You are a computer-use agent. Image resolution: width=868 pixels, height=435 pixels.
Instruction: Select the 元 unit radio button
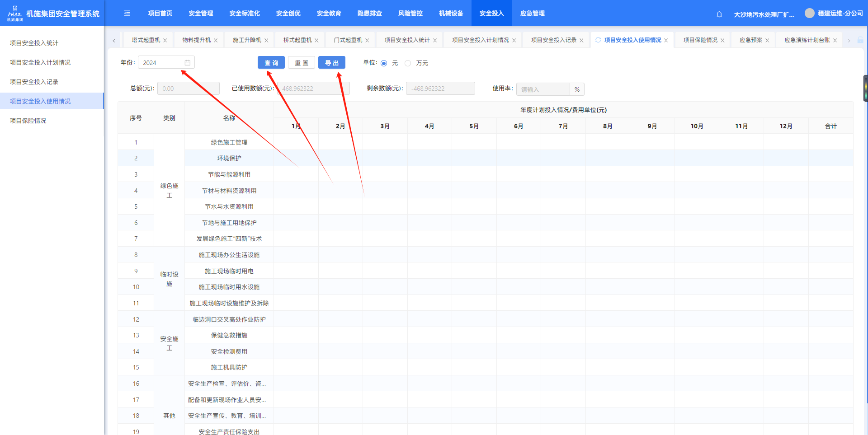384,63
